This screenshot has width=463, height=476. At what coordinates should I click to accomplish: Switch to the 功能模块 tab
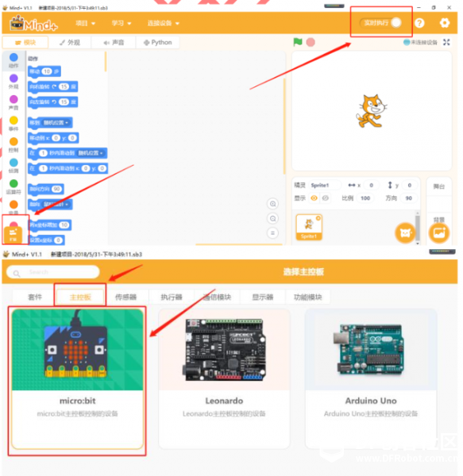pos(308,297)
